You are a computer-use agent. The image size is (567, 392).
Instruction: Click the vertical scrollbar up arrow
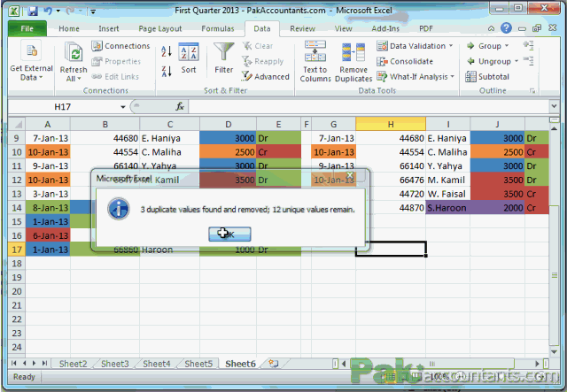554,128
